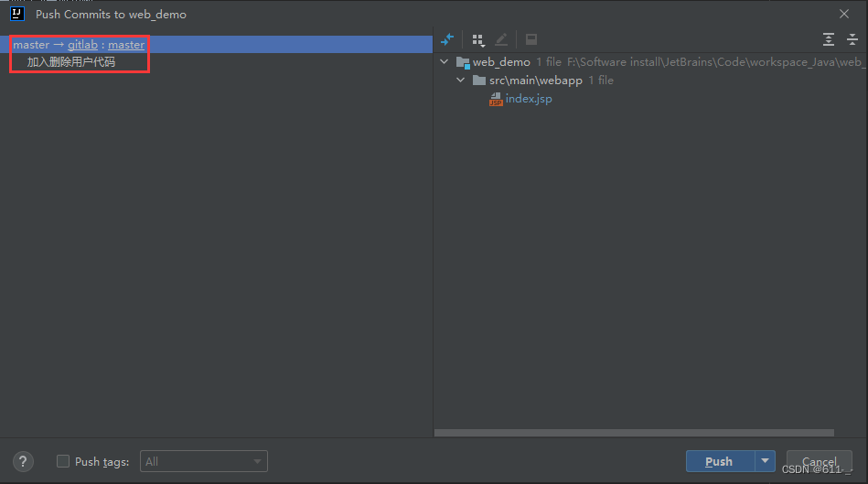Screen dimensions: 868x484
Task: Collapse the web_demo tree node
Action: [x=444, y=62]
